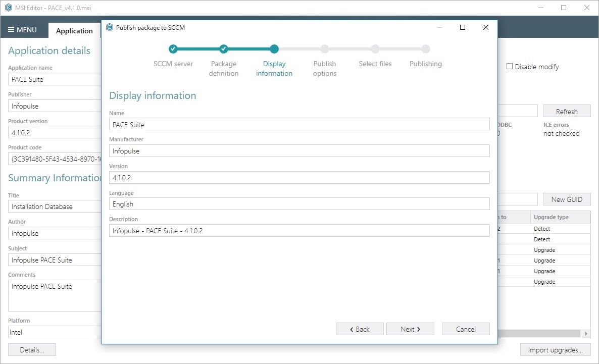Viewport: 599px width, 364px height.
Task: Click the Package definition step circle
Action: [224, 49]
